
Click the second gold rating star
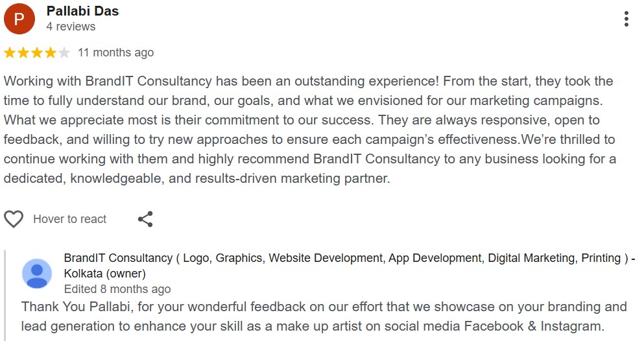tap(23, 53)
